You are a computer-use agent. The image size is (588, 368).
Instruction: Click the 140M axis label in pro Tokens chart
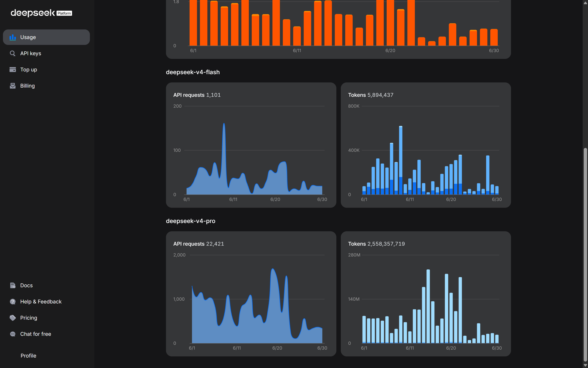[354, 299]
